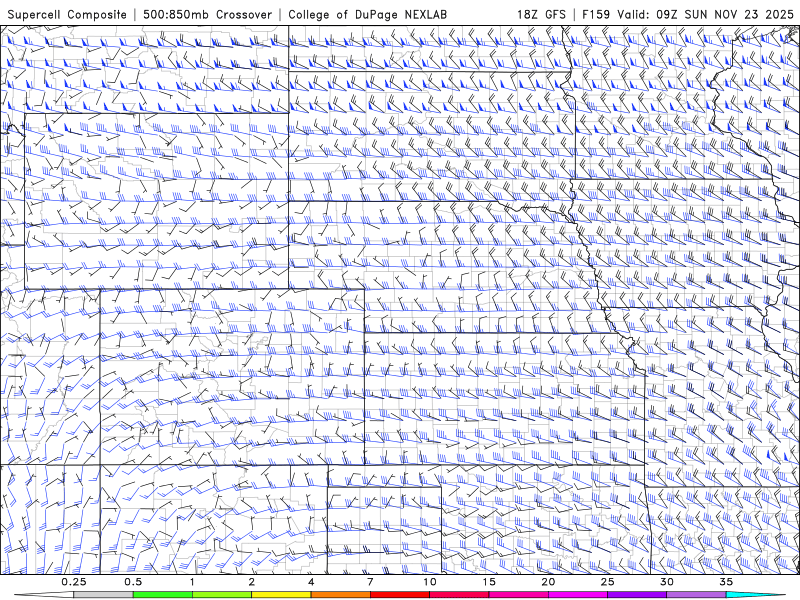Select the magenta color bar segment between 20 and 25
This screenshot has height=600, width=800.
578,595
